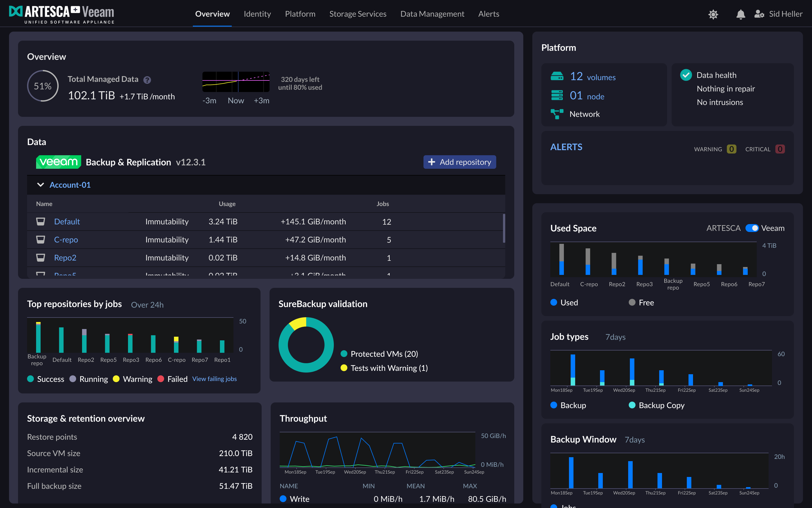Click the Used legend swatch
Viewport: 812px width, 508px height.
point(554,302)
